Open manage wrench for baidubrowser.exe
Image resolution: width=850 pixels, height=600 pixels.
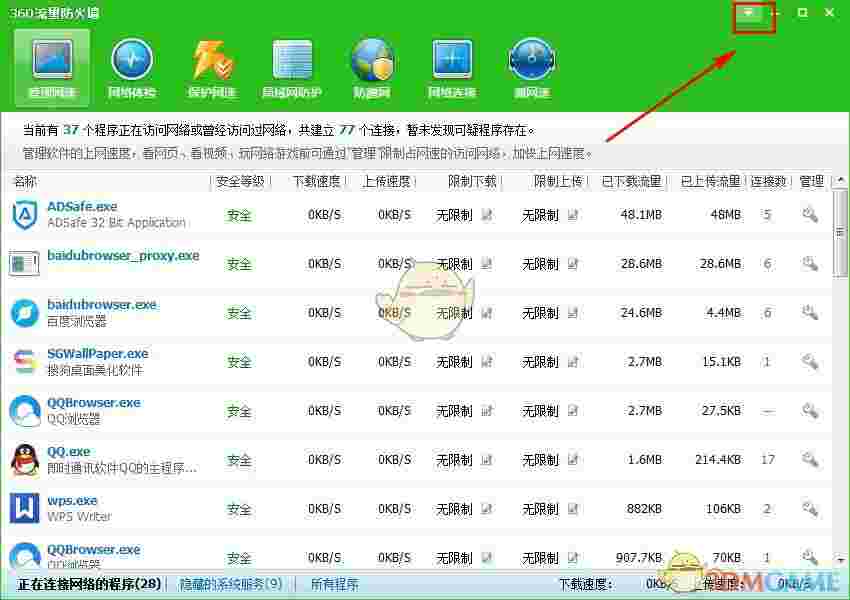[x=810, y=313]
